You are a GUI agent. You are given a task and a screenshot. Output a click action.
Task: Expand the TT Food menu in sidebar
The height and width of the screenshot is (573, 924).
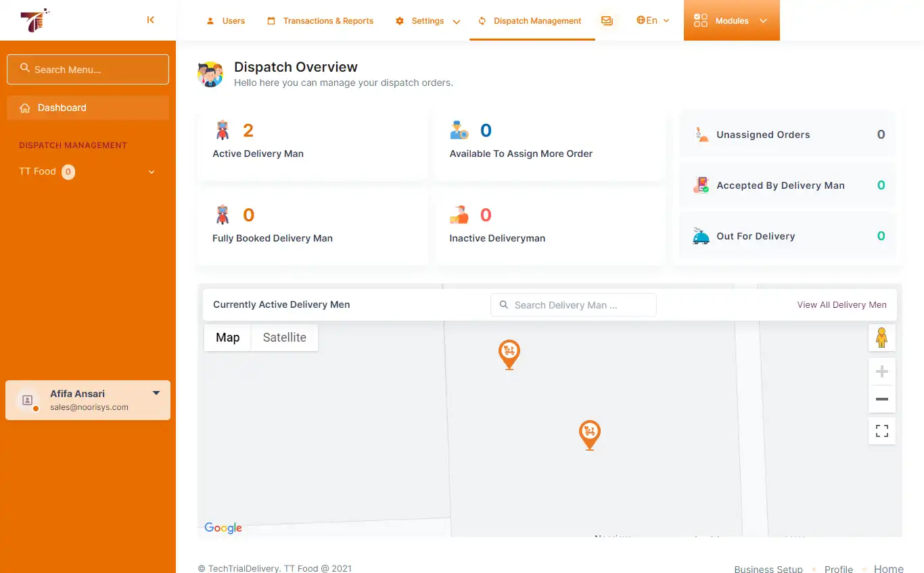click(x=151, y=172)
